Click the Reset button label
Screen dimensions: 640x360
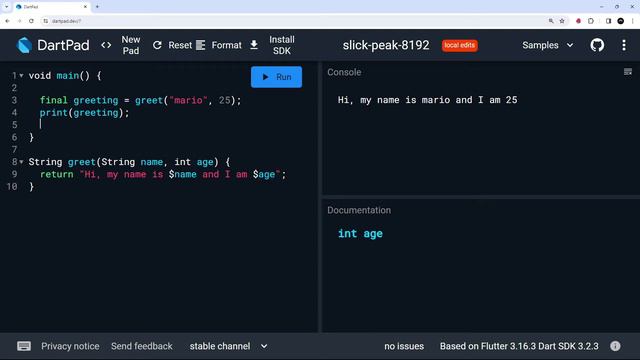180,45
